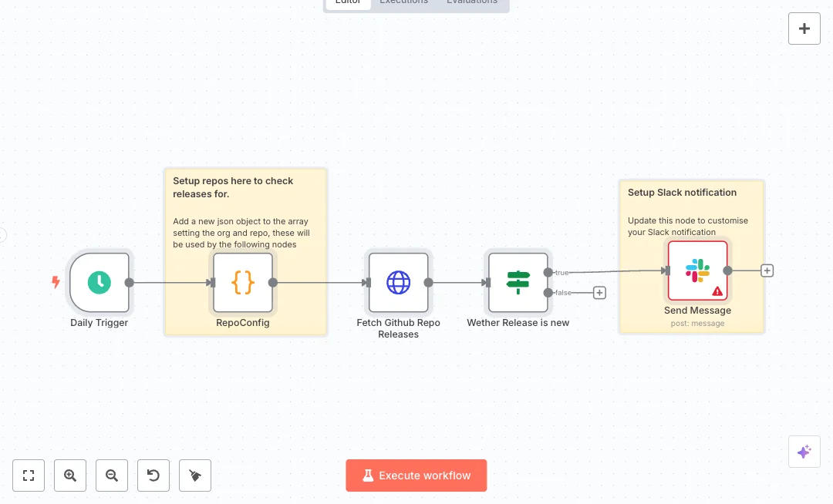Click the Execute workflow button

(416, 475)
